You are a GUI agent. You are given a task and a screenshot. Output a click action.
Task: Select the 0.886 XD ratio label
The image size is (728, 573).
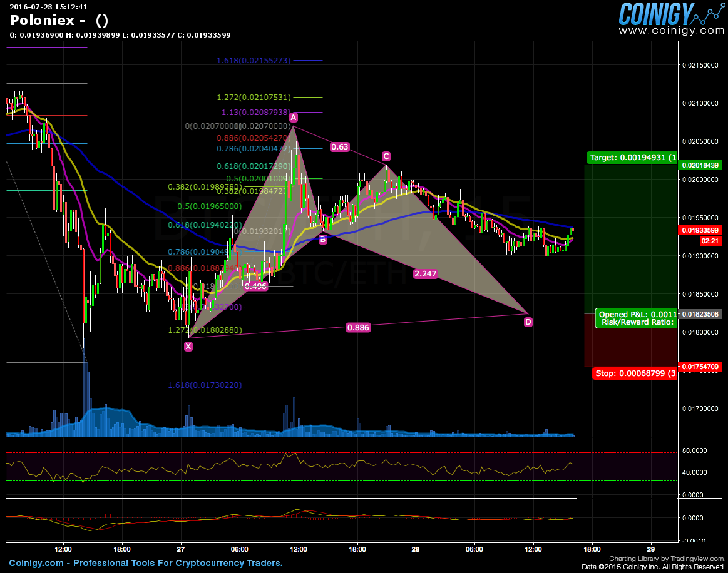tap(357, 327)
